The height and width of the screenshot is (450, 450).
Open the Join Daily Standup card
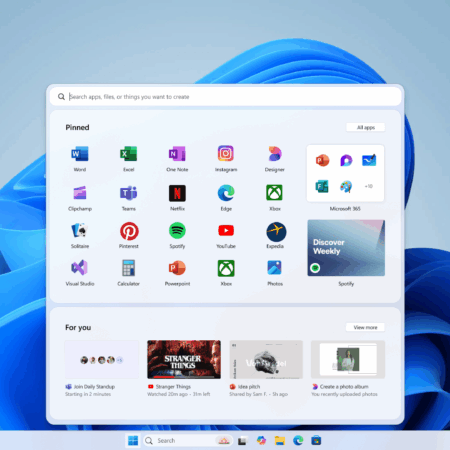pos(102,360)
